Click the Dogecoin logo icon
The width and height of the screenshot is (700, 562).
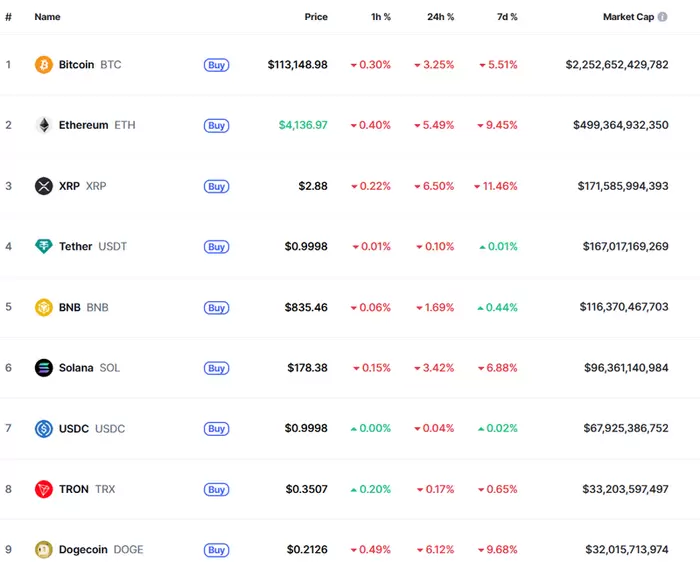click(x=44, y=549)
